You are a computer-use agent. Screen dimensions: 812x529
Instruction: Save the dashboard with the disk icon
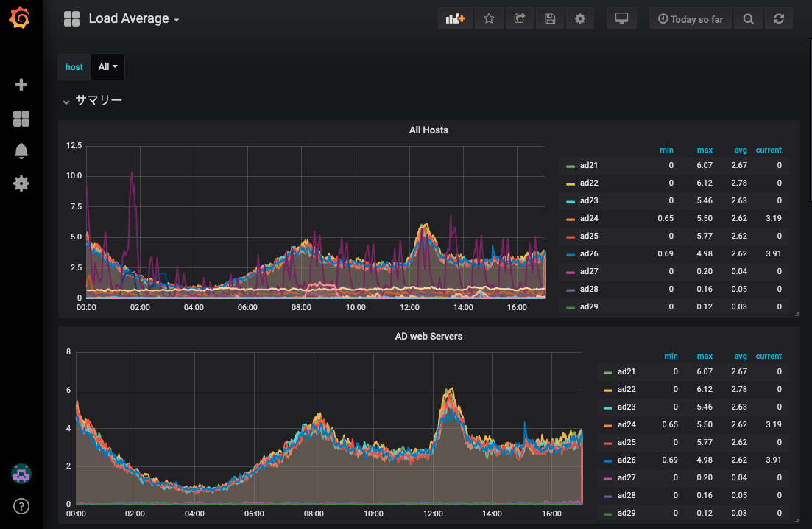(550, 19)
